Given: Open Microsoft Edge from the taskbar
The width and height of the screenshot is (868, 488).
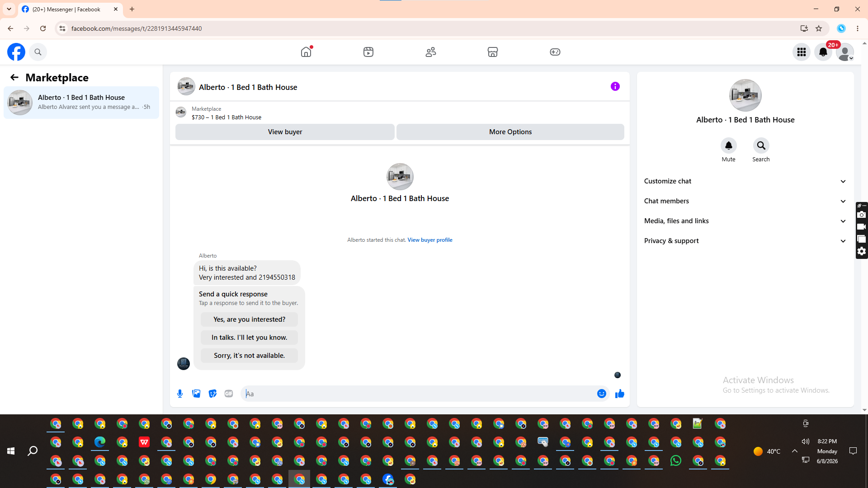Looking at the screenshot, I should pyautogui.click(x=100, y=442).
